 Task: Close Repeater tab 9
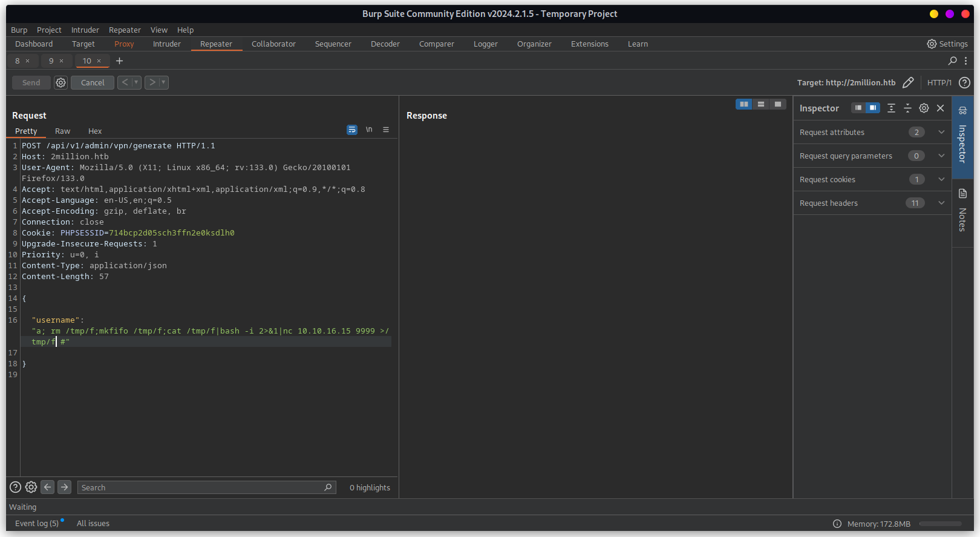[61, 61]
